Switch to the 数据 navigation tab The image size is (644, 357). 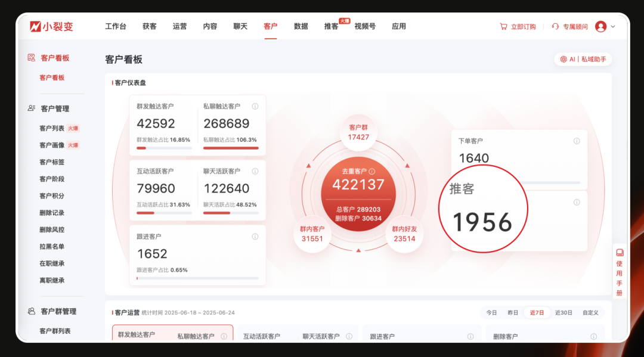coord(301,26)
